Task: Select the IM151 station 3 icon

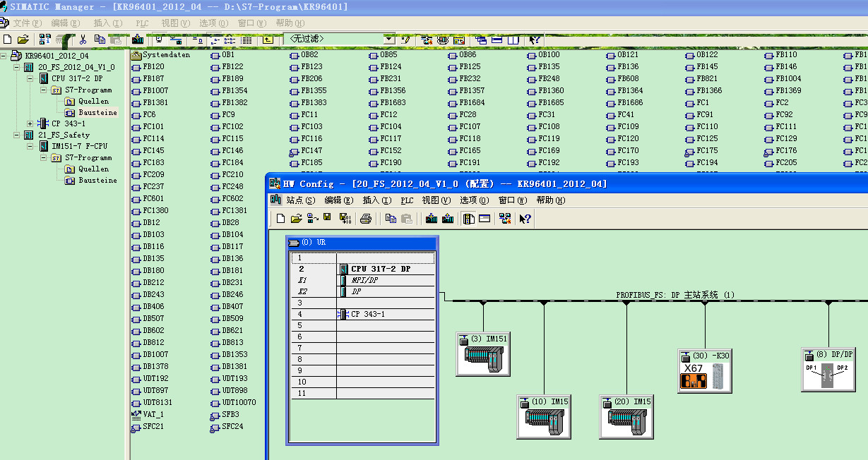Action: coord(483,354)
